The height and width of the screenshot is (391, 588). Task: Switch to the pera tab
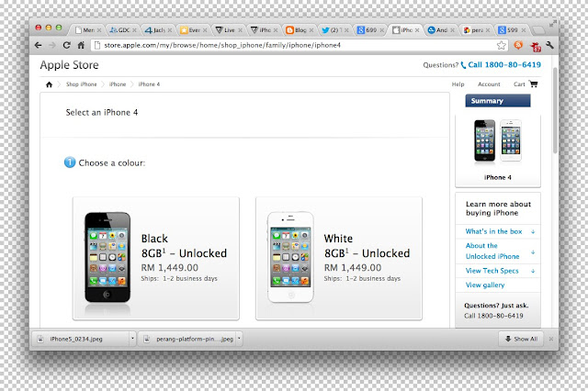tap(476, 30)
